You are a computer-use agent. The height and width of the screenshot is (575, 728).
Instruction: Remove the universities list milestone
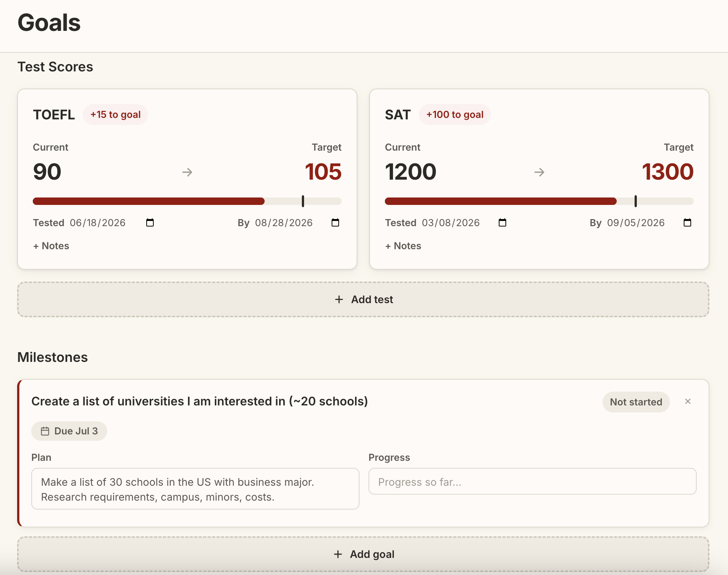688,401
